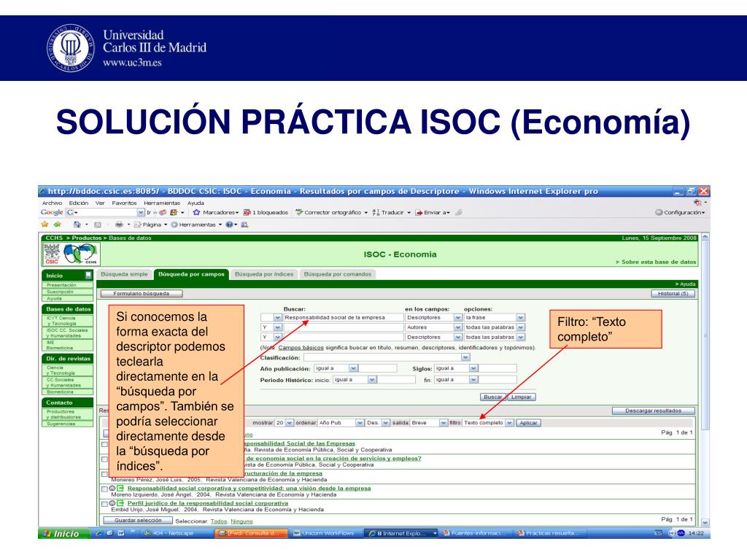The width and height of the screenshot is (747, 560).
Task: Click the Google toolbar logo
Action: 52,212
